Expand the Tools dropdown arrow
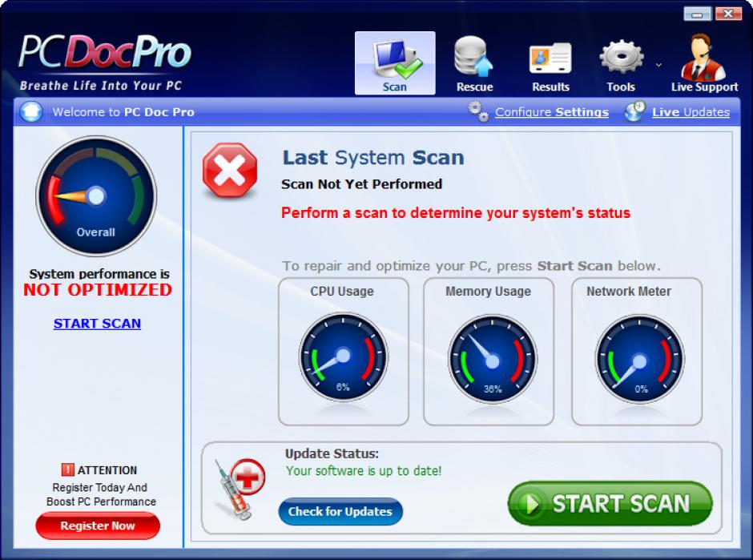 click(x=658, y=64)
